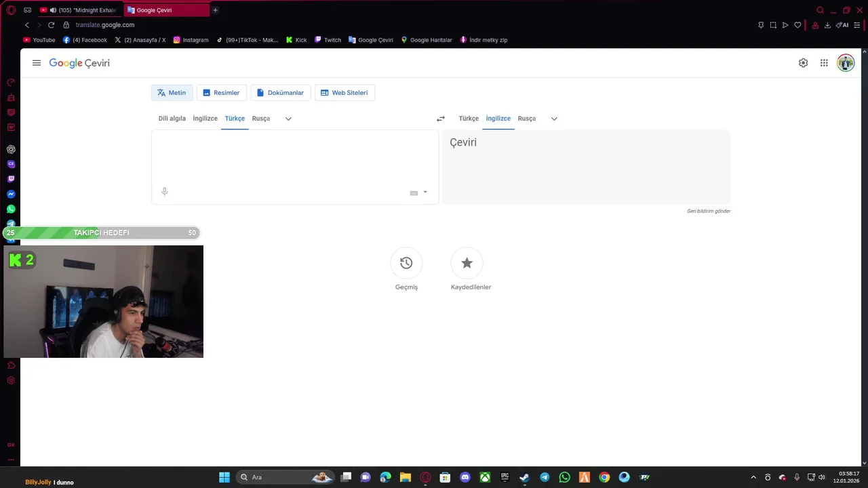Select Dokümanlar document translation mode
Screen dimensions: 868x488
pyautogui.click(x=281, y=93)
